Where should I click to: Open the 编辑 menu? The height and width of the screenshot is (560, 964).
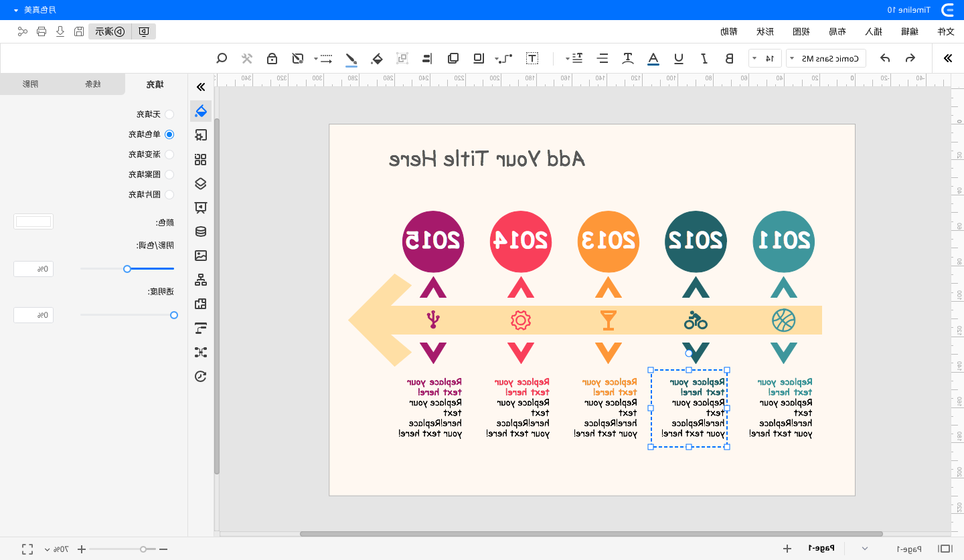click(909, 31)
